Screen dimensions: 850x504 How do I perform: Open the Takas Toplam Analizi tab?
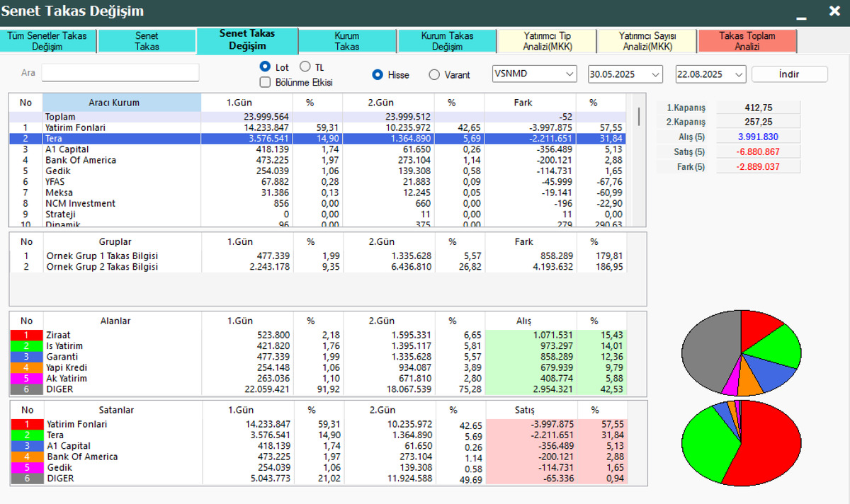(x=747, y=41)
